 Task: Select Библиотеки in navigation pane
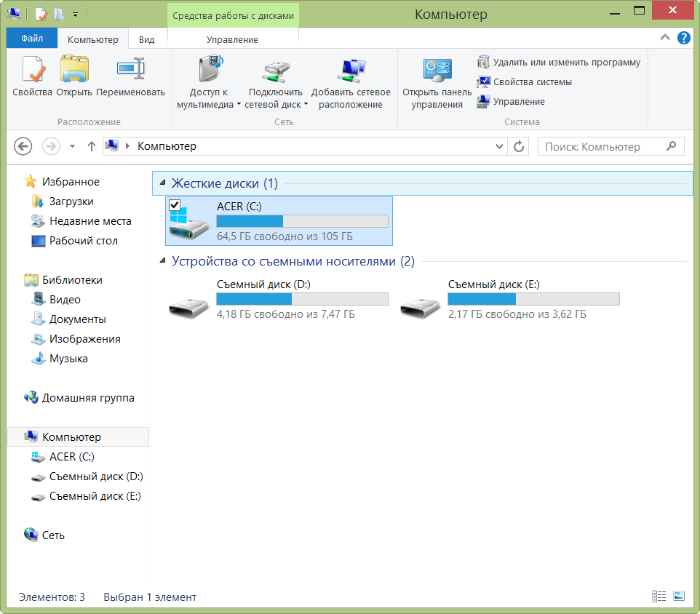pyautogui.click(x=63, y=280)
